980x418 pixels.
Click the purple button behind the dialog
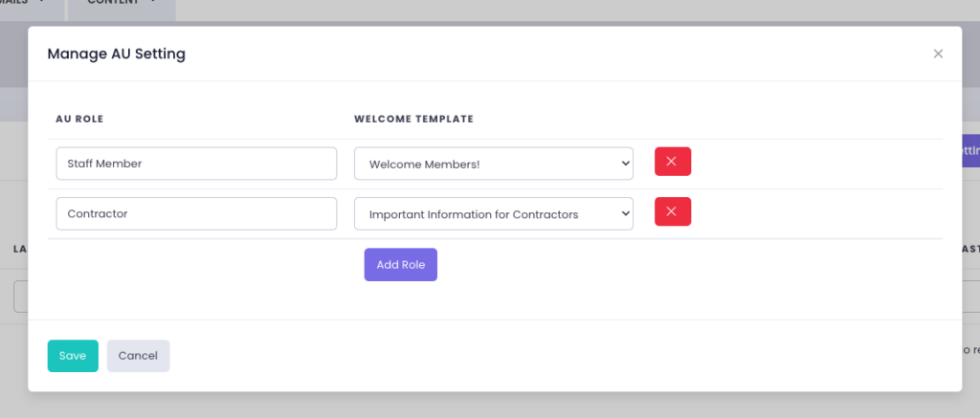(x=970, y=150)
